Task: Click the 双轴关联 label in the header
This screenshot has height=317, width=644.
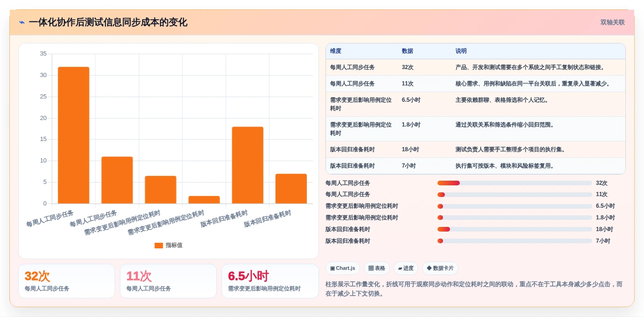Action: click(x=612, y=22)
